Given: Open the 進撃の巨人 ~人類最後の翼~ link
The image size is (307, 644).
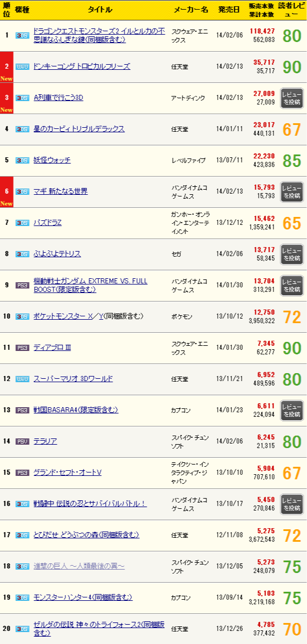Looking at the screenshot, I should coord(79,566).
